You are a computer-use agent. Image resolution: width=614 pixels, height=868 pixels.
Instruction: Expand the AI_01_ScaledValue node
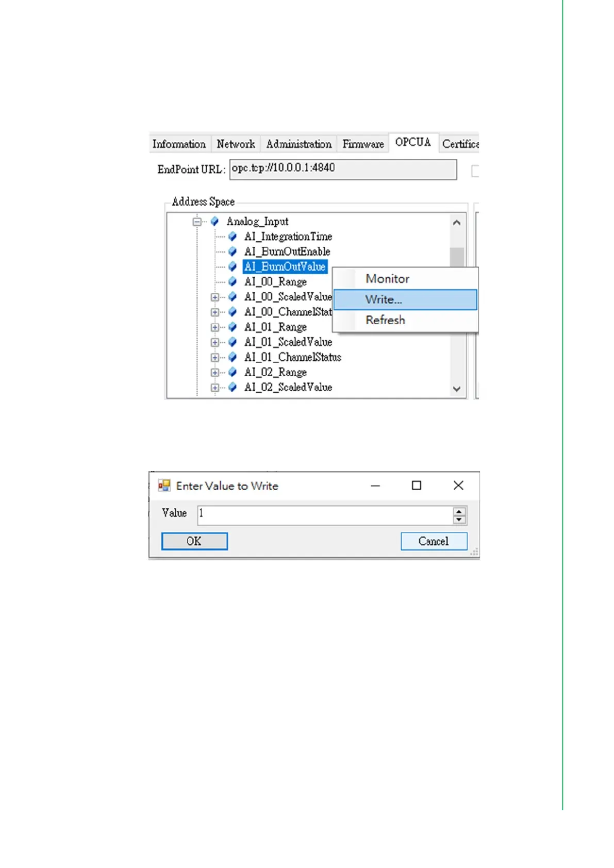coord(215,342)
